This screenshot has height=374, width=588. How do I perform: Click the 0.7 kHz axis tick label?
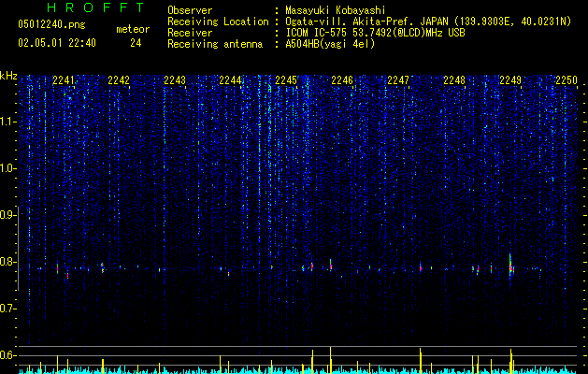(x=7, y=309)
